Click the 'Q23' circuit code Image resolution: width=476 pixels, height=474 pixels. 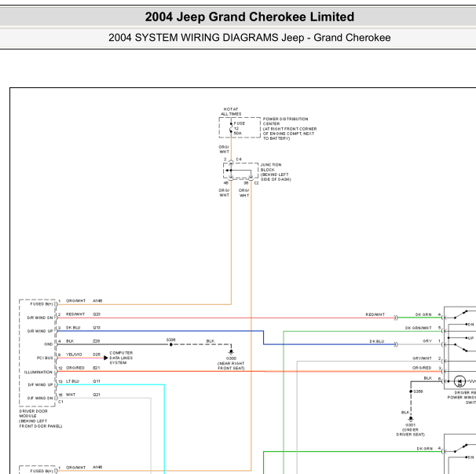tap(97, 314)
